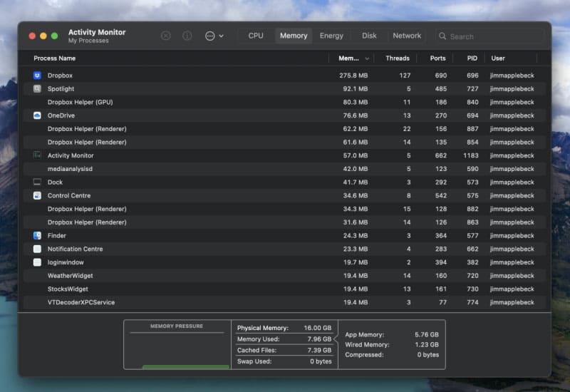Click the My Processes subtitle
Screen dimensions: 570x392
pos(88,41)
